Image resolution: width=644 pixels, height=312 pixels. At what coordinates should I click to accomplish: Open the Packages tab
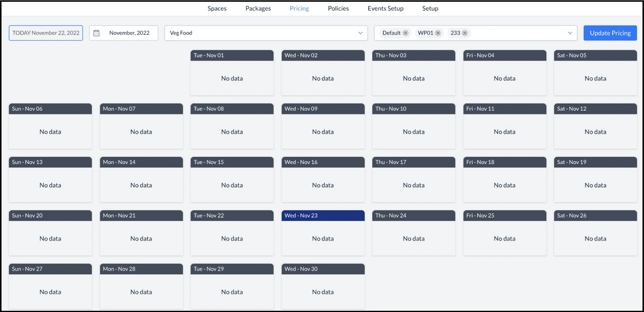click(x=258, y=8)
